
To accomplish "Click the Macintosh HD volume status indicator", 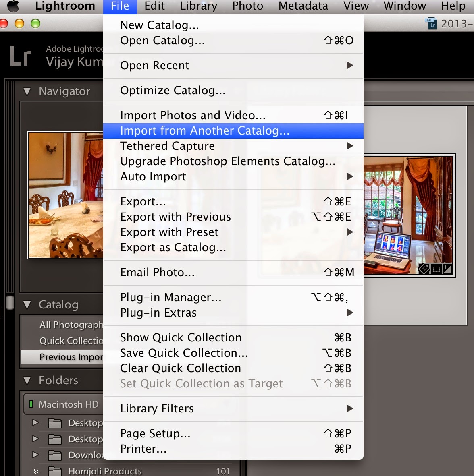I will point(31,404).
